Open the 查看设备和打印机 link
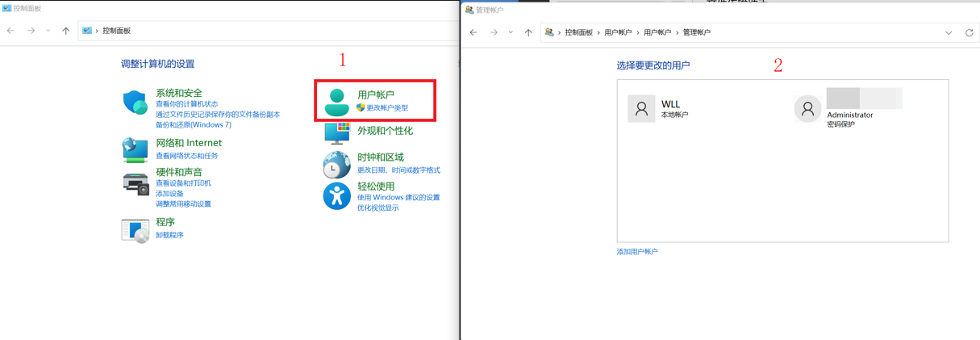 183,183
